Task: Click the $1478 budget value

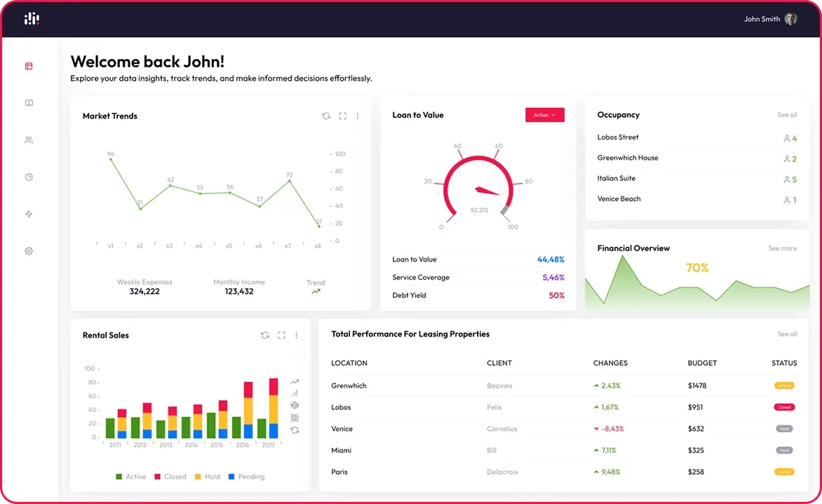Action: [x=696, y=386]
